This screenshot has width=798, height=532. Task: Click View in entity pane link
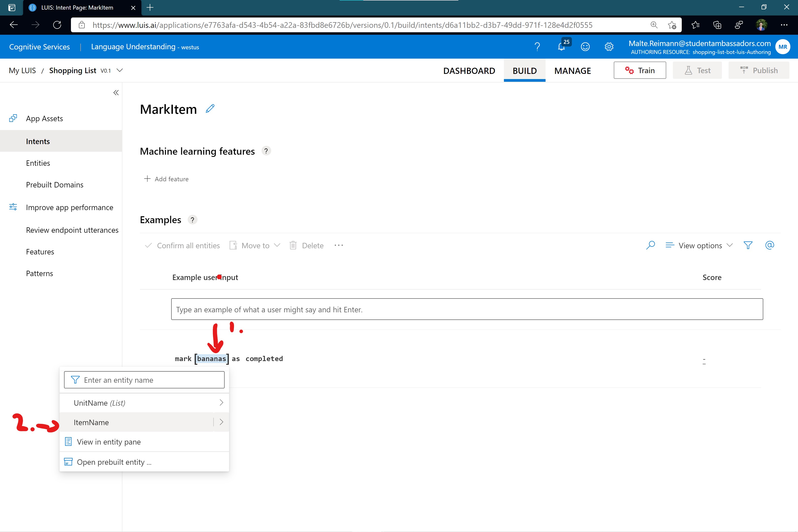108,441
